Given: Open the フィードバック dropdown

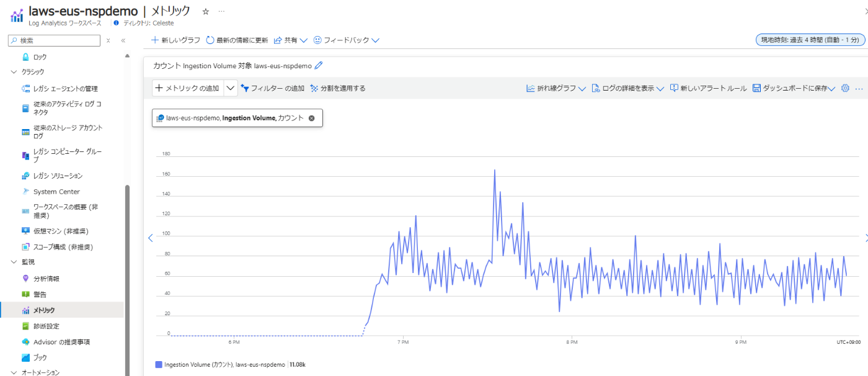Looking at the screenshot, I should [x=346, y=40].
